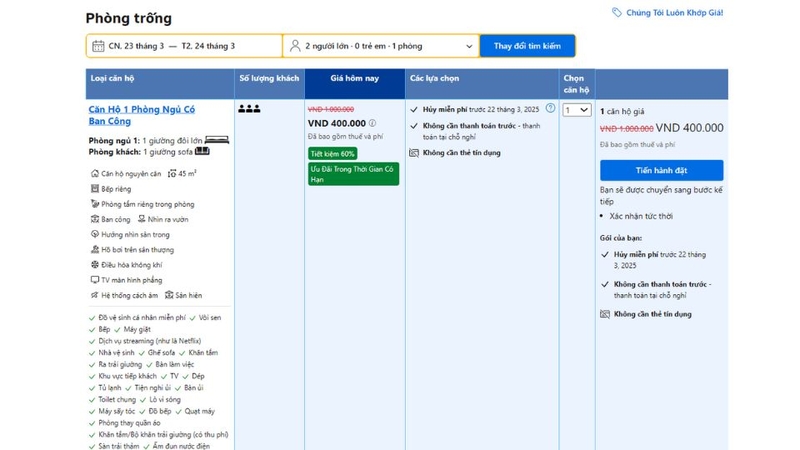Click the Phòng trống heading
800x450 pixels.
[129, 18]
